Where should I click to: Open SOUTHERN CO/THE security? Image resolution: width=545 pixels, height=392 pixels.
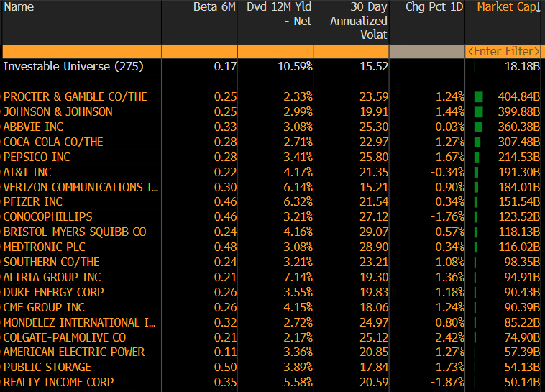[x=52, y=262]
